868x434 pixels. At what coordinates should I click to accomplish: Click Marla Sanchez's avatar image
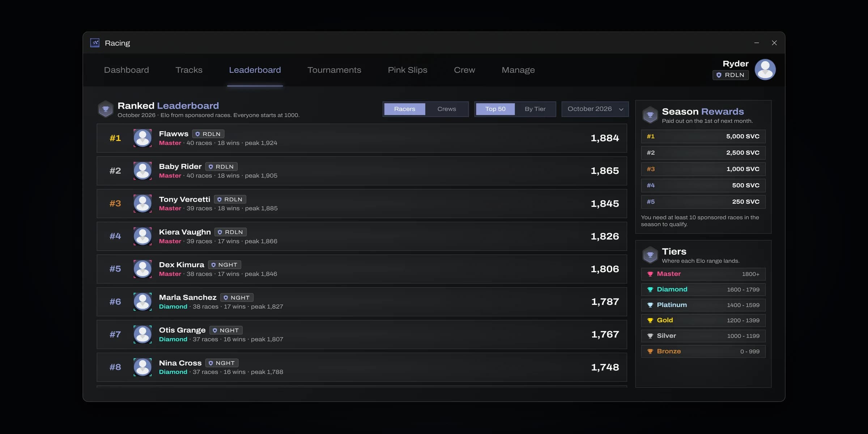click(x=142, y=302)
